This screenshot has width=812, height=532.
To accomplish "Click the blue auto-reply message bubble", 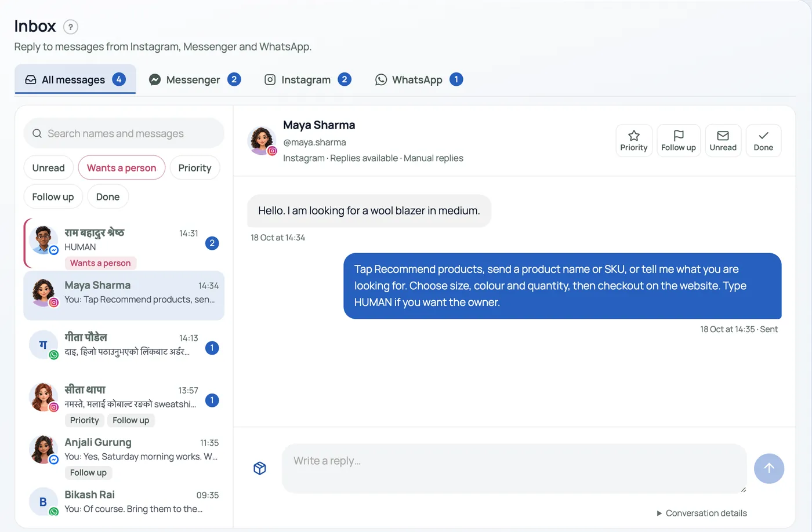I will click(563, 286).
